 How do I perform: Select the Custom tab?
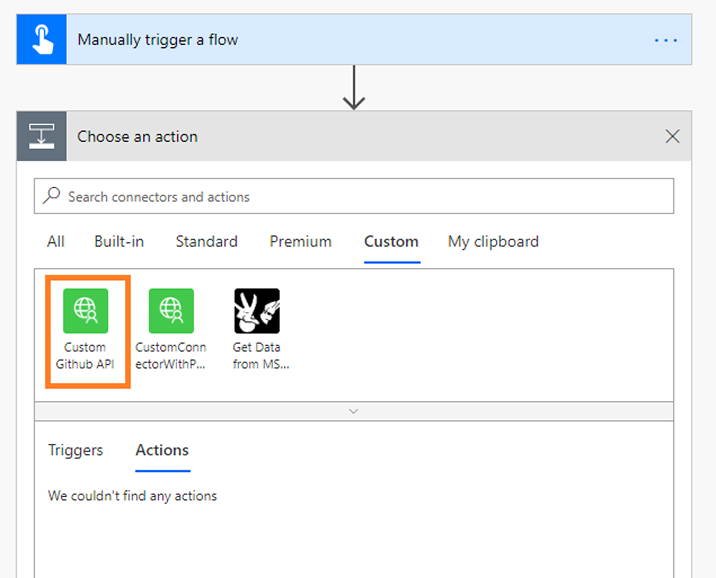[x=391, y=242]
